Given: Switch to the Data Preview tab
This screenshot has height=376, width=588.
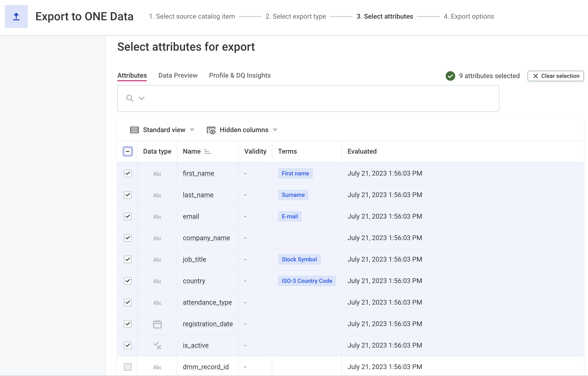Looking at the screenshot, I should coord(178,75).
